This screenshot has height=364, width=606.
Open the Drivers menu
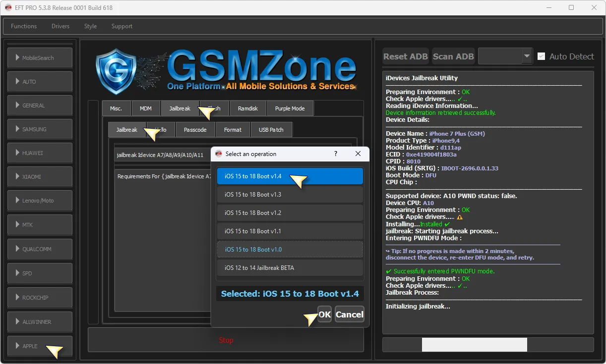(61, 26)
